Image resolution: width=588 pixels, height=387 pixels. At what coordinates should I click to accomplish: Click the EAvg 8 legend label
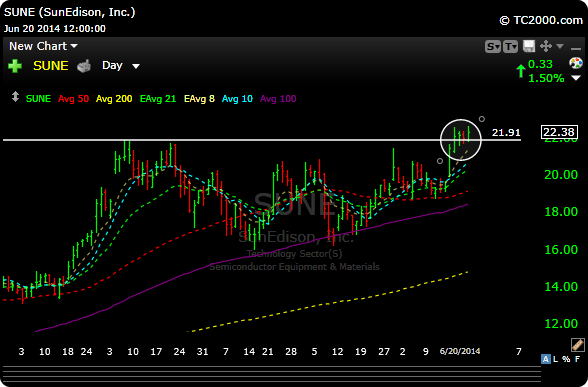click(x=199, y=99)
